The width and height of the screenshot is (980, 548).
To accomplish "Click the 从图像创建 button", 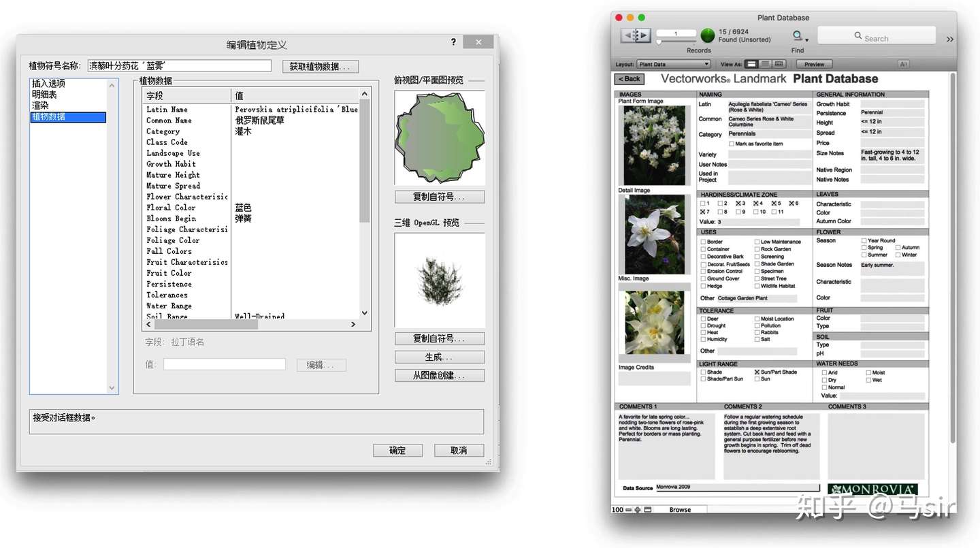I will (440, 375).
